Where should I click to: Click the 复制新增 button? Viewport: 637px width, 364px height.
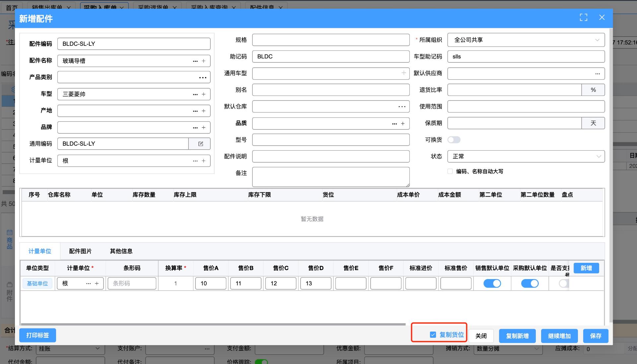click(517, 336)
